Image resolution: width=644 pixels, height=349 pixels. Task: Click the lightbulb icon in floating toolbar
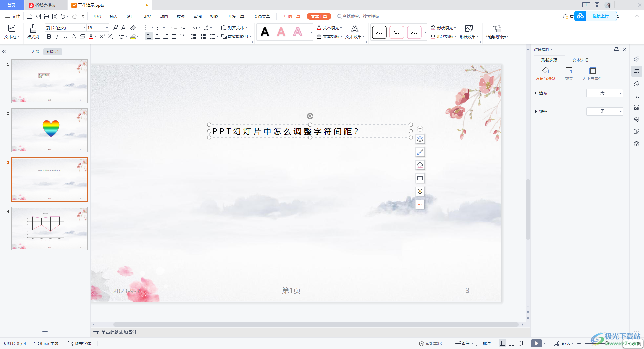pyautogui.click(x=420, y=191)
